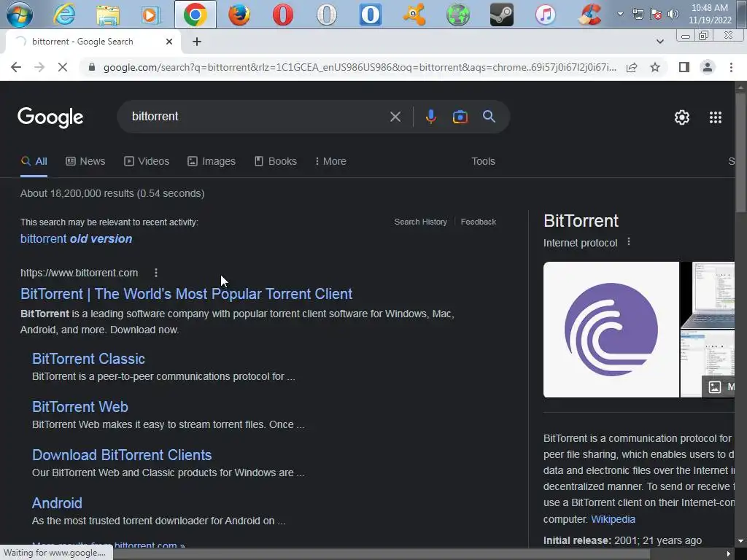Submit search with magnifier icon
Image resolution: width=747 pixels, height=560 pixels.
click(x=489, y=117)
